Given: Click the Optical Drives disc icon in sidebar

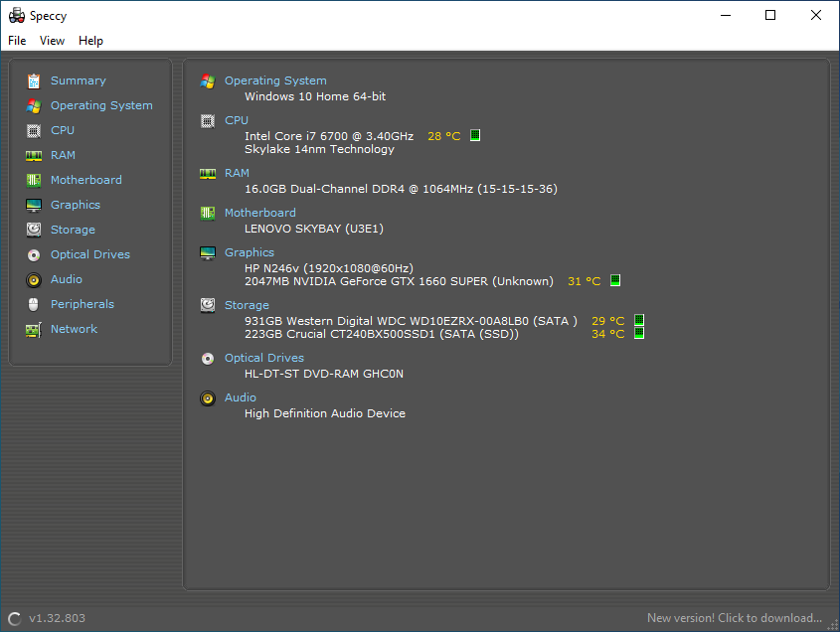Looking at the screenshot, I should [x=34, y=255].
